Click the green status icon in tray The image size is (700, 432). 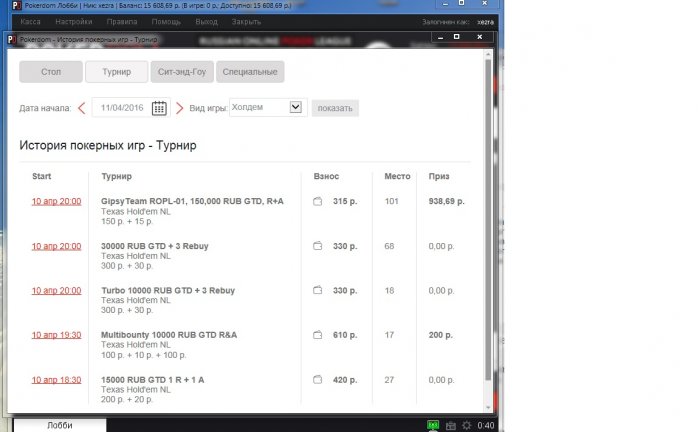[x=433, y=424]
